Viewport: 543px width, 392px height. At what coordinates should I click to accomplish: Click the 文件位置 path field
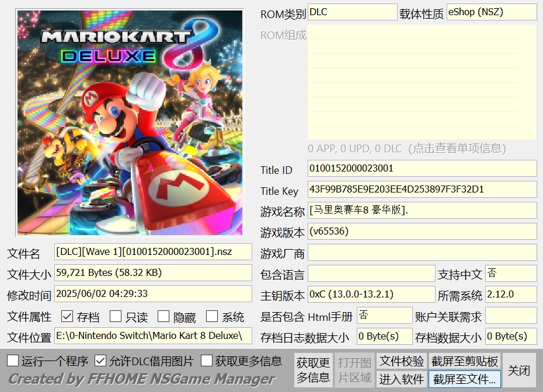(153, 336)
